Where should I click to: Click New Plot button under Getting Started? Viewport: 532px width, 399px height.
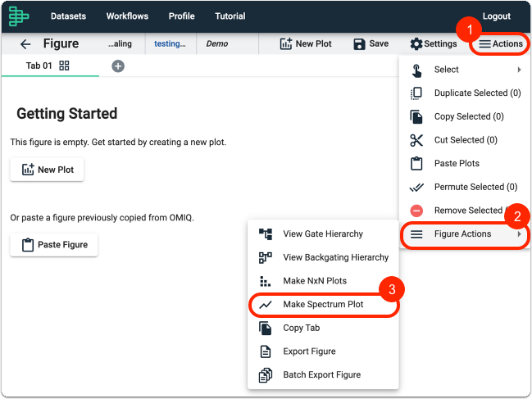pyautogui.click(x=47, y=170)
